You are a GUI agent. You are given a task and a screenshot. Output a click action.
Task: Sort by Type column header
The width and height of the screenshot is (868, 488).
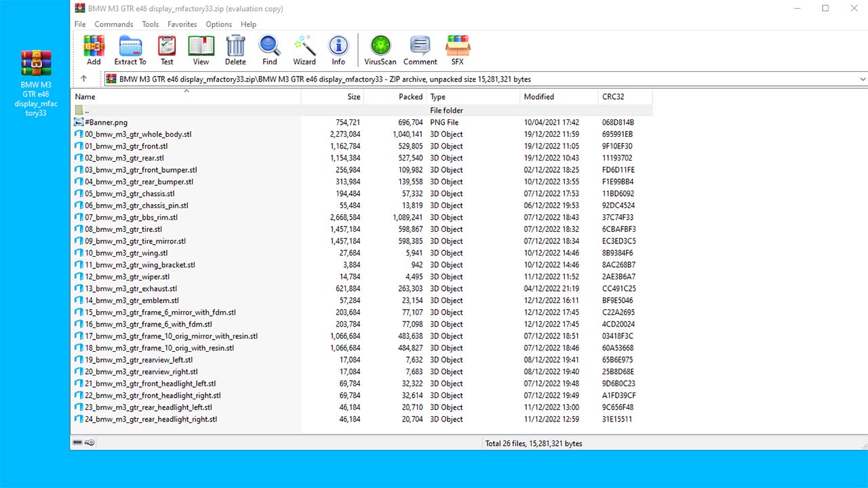(x=473, y=97)
